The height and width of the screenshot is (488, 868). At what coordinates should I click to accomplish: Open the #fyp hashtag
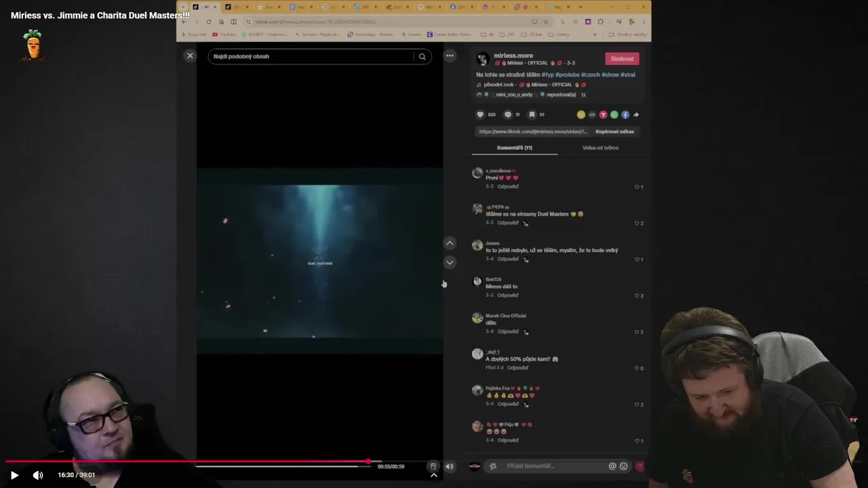click(x=547, y=75)
